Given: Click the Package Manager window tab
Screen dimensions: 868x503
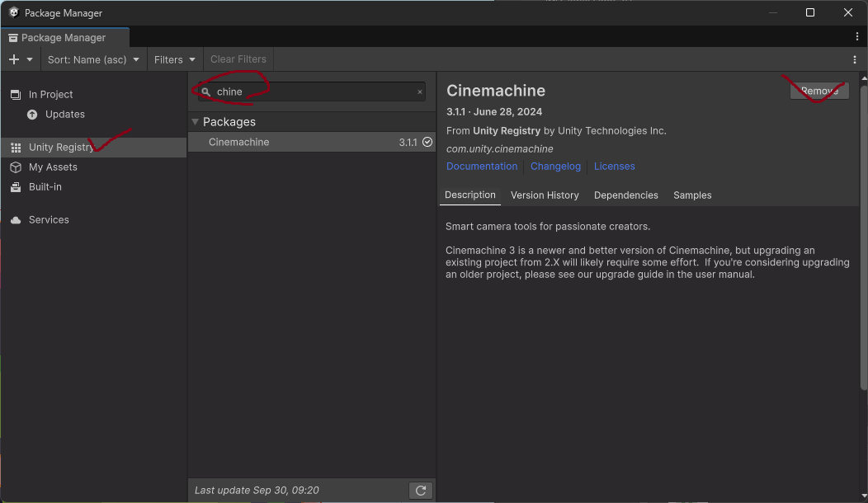Looking at the screenshot, I should point(64,38).
